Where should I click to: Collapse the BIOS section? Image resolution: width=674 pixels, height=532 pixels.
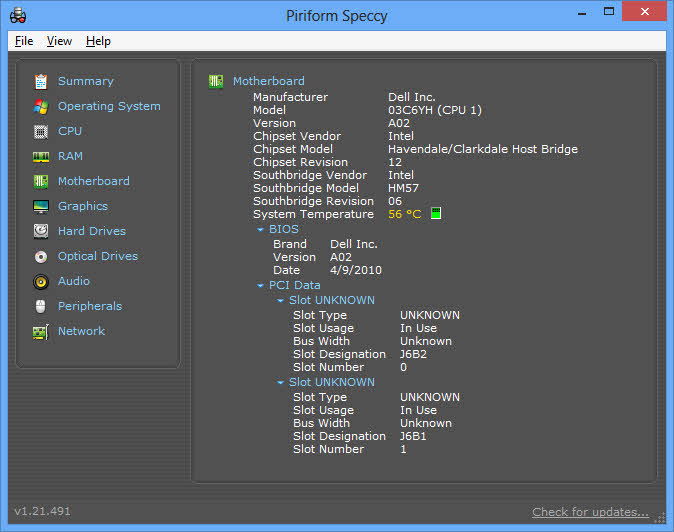260,229
